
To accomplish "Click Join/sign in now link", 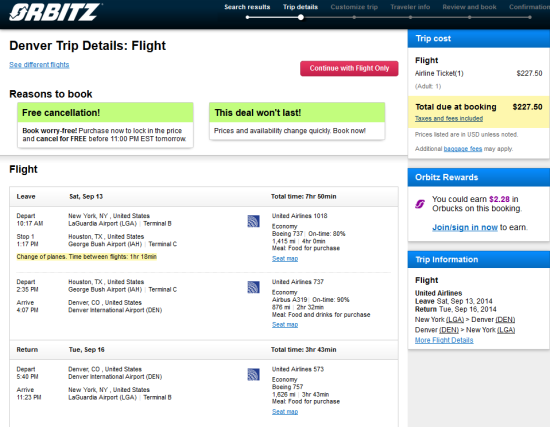I will point(465,227).
